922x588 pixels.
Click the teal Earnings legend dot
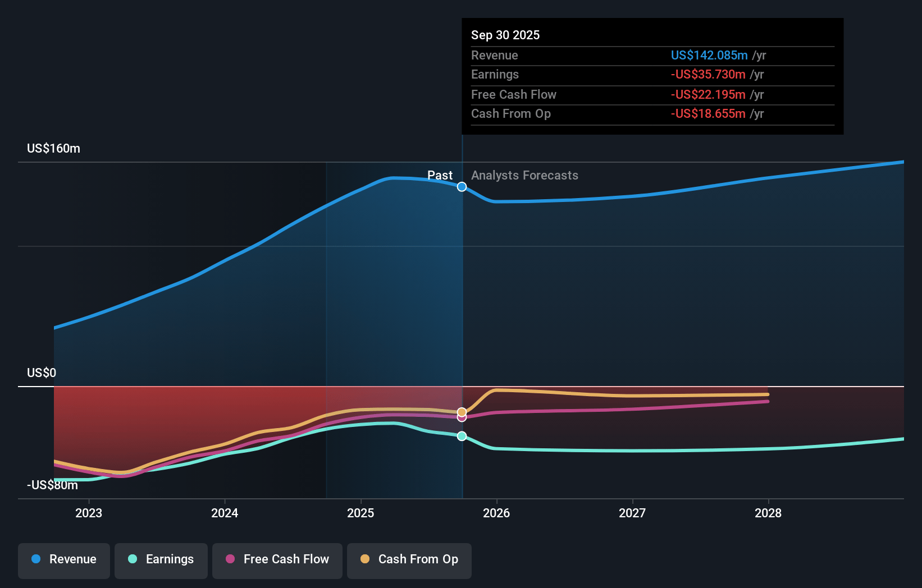pyautogui.click(x=133, y=559)
